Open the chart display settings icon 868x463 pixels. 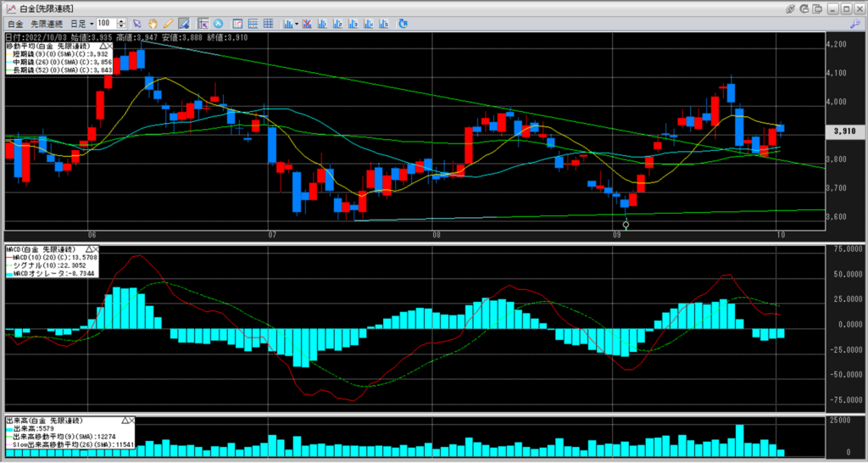point(237,24)
